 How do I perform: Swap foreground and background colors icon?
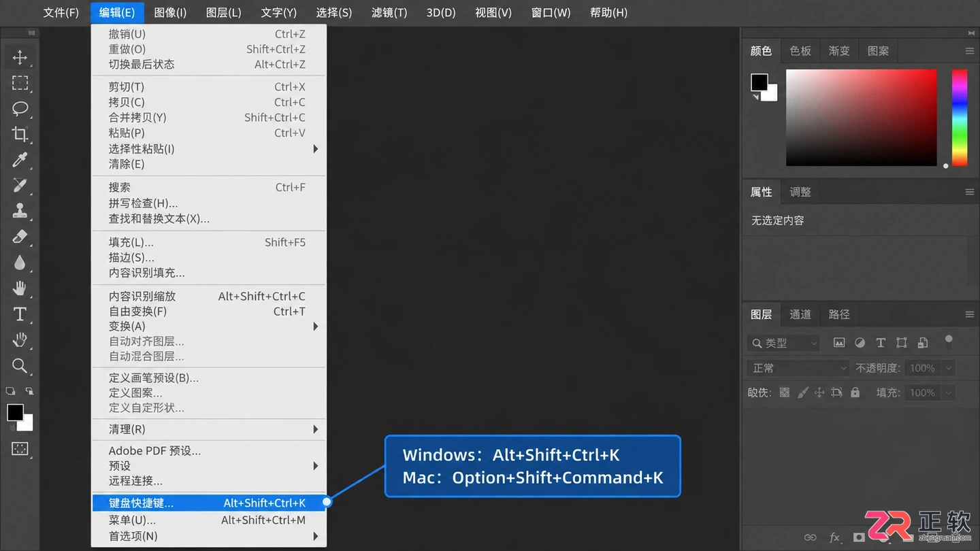click(x=29, y=391)
